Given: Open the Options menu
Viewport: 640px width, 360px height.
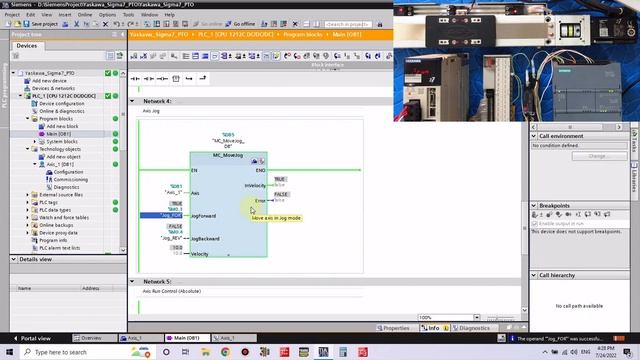Looking at the screenshot, I should pos(107,15).
